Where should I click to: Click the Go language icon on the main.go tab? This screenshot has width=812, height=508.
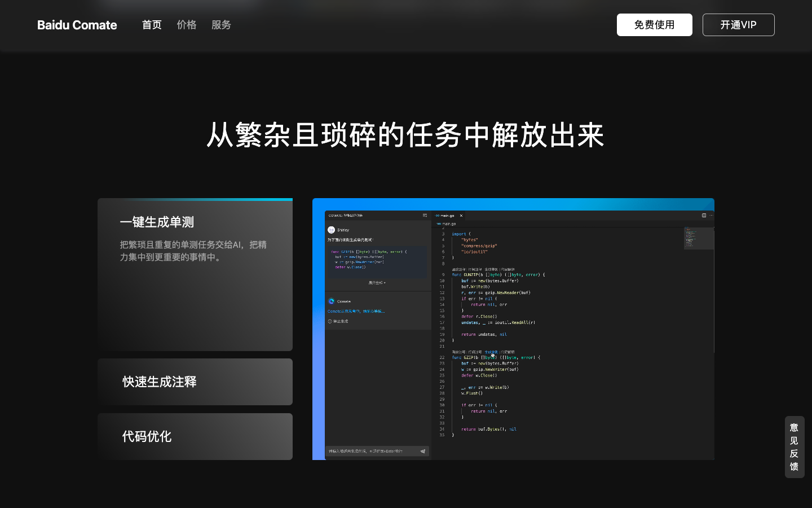point(438,216)
